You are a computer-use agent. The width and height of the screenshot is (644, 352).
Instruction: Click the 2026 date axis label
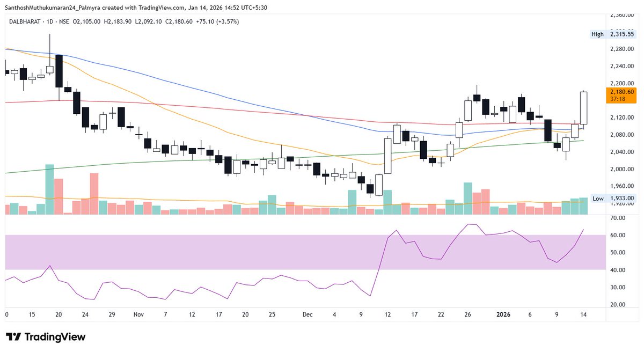point(503,316)
